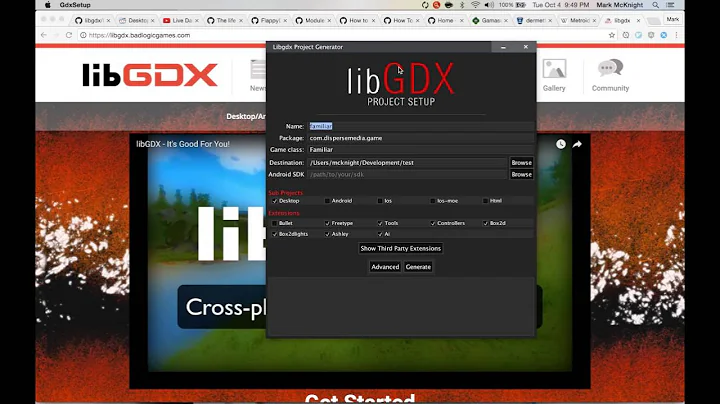Open the Gallery icon on libGDX site
Image resolution: width=720 pixels, height=404 pixels.
(554, 75)
